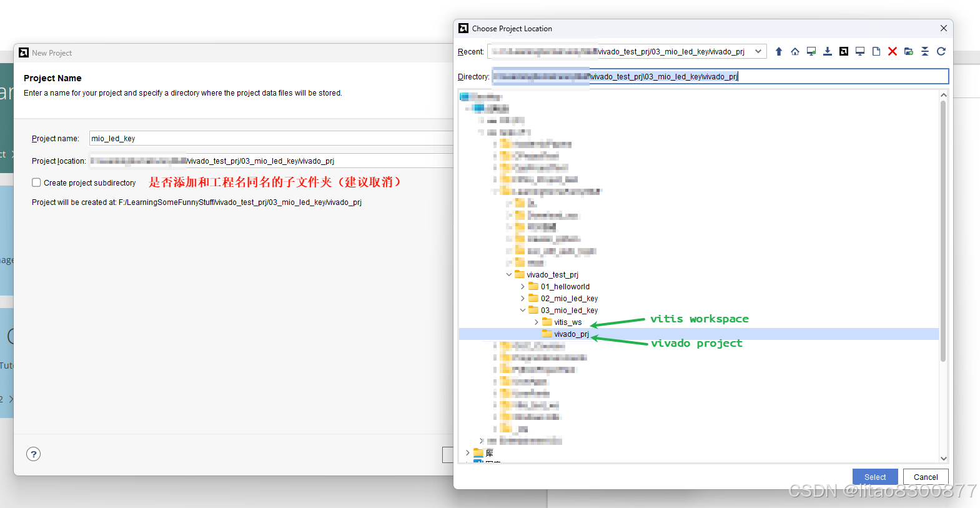Jump to the Desktop via monitor icon
This screenshot has height=508, width=980.
860,51
